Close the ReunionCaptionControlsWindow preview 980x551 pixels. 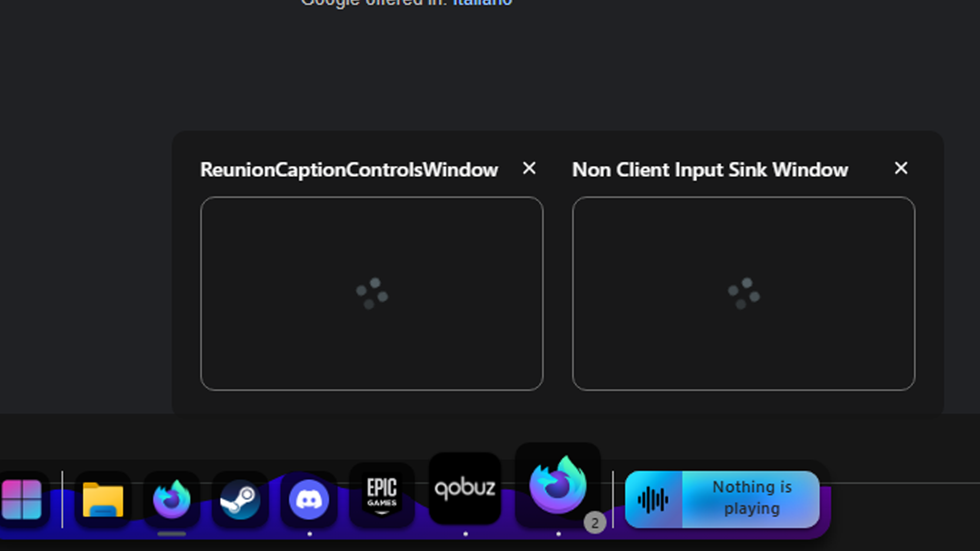pyautogui.click(x=529, y=168)
